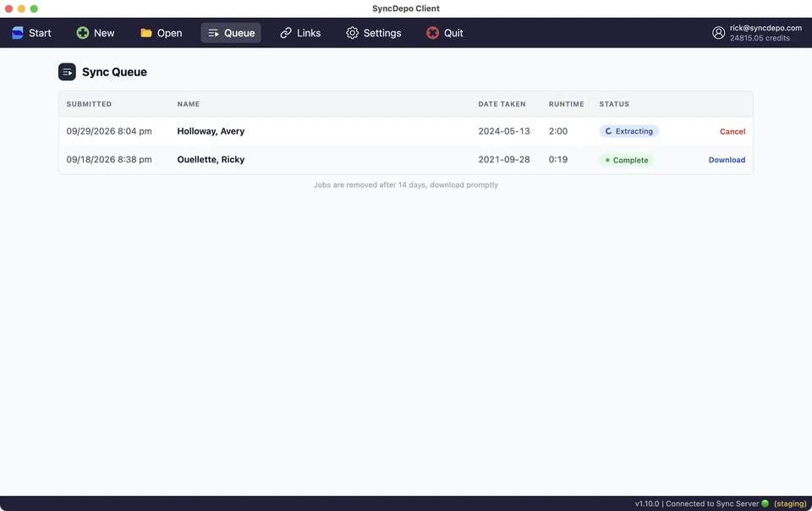Click the Settings gear icon
The image size is (812, 511).
[x=352, y=33]
